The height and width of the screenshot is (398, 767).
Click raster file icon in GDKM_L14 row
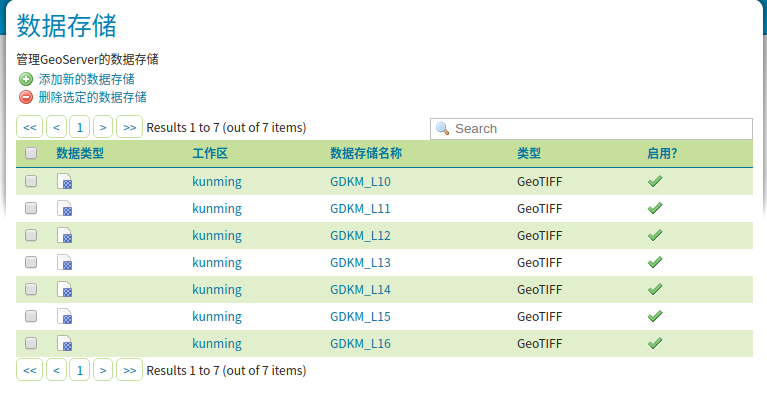point(65,289)
